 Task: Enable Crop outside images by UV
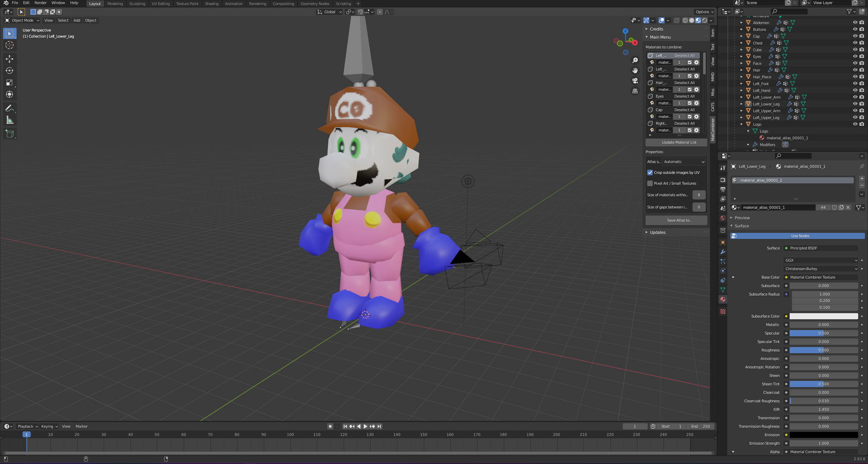650,173
